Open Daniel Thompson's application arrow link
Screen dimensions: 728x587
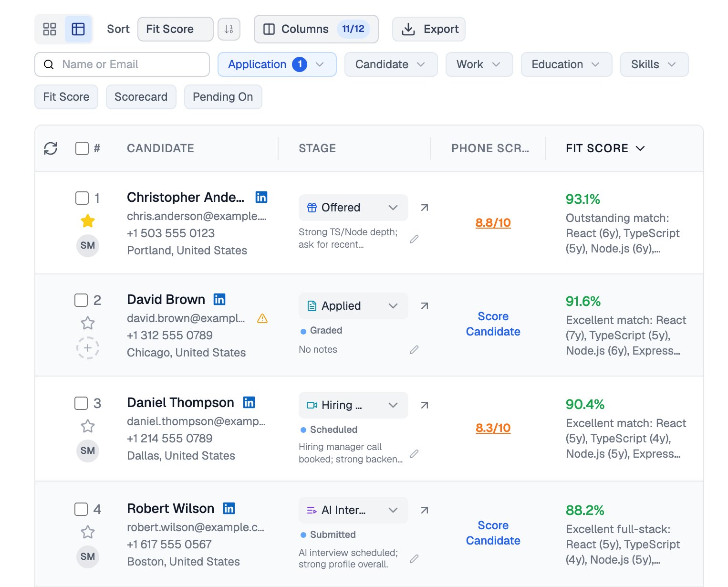(x=425, y=405)
